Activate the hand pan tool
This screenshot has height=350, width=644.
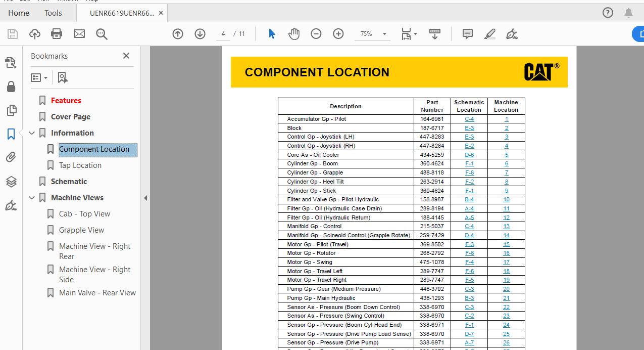[x=294, y=34]
